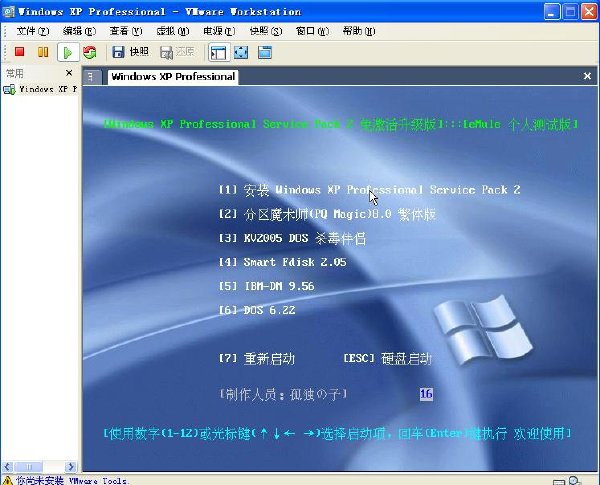Viewport: 600px width, 485px height.
Task: Click the Reset virtual machine icon
Action: [x=90, y=52]
